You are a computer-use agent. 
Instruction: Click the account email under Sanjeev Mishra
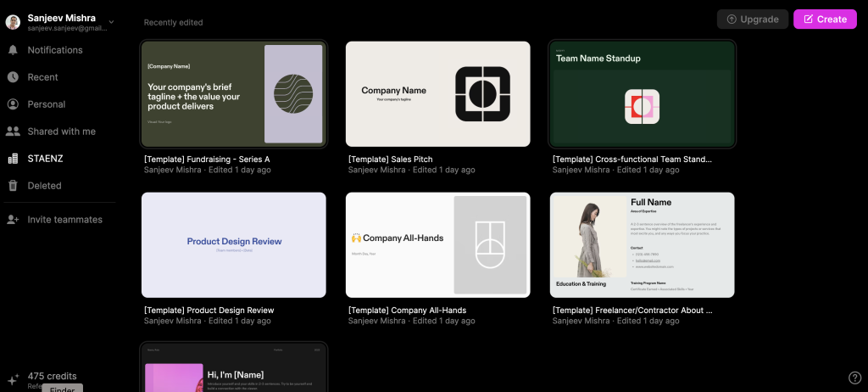pyautogui.click(x=67, y=28)
